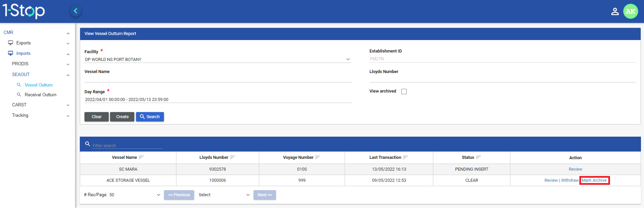Click the Filter search input
The width and height of the screenshot is (644, 208).
127,145
